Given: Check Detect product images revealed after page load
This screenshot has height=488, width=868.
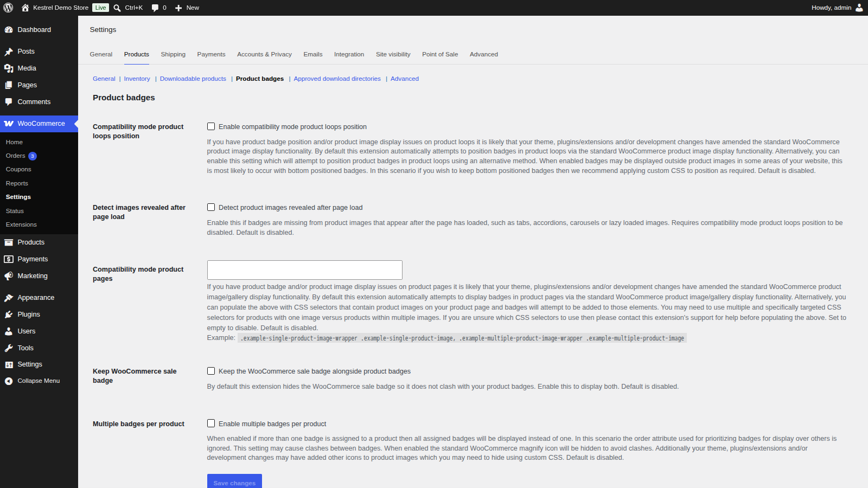Looking at the screenshot, I should 211,207.
